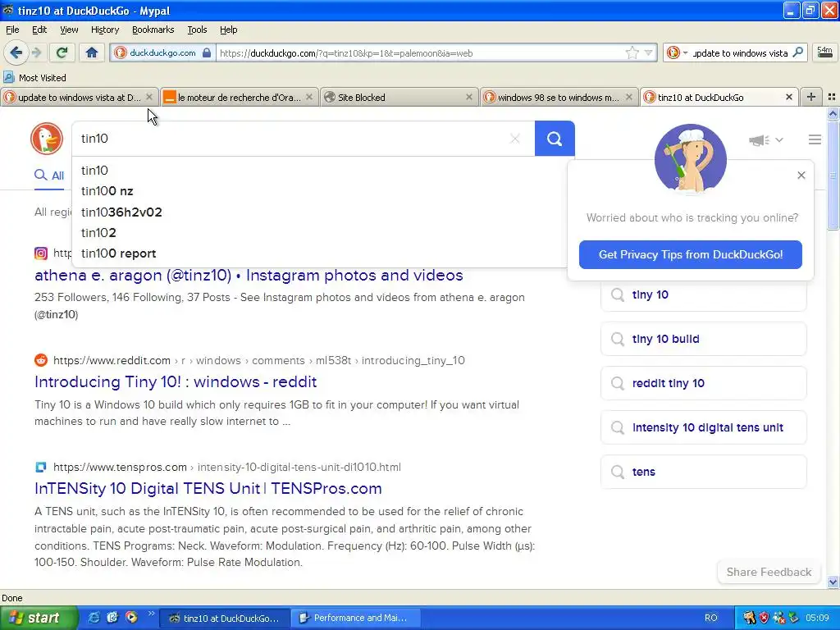Search related term 'tens'
This screenshot has width=840, height=630.
[x=703, y=472]
